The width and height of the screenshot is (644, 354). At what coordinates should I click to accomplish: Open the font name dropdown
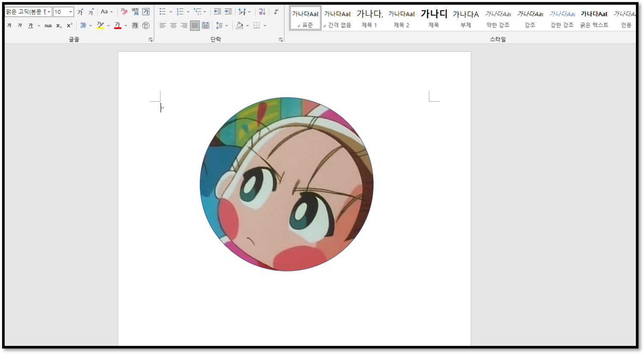pos(49,12)
